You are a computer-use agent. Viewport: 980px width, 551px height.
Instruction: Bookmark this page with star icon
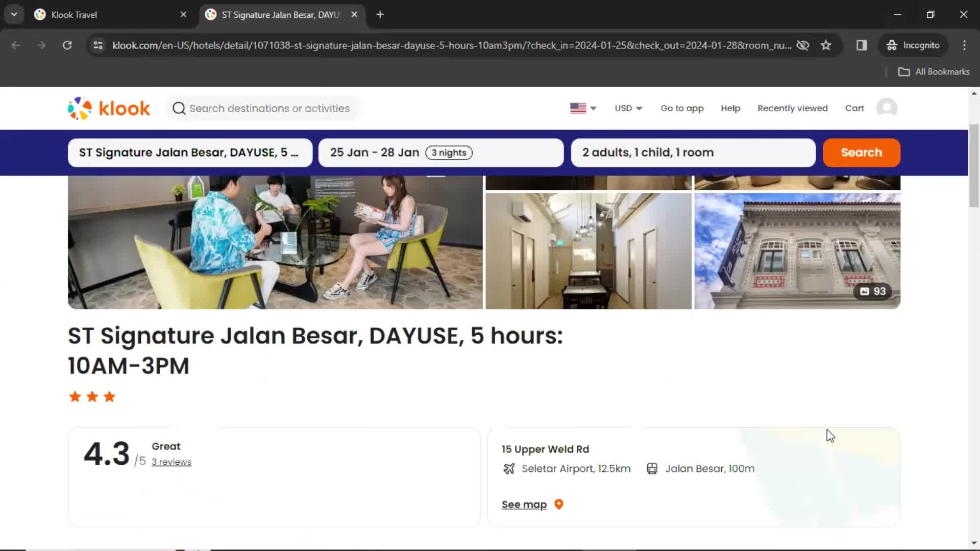coord(826,45)
